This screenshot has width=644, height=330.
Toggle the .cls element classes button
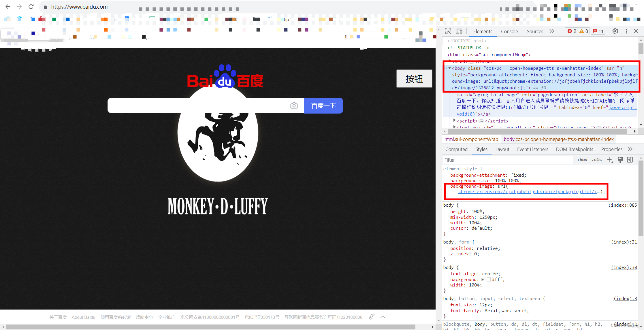coord(596,160)
